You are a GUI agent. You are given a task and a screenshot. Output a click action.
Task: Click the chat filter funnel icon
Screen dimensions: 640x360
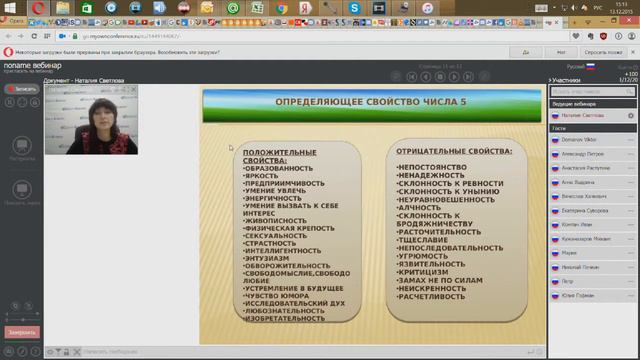click(x=58, y=351)
